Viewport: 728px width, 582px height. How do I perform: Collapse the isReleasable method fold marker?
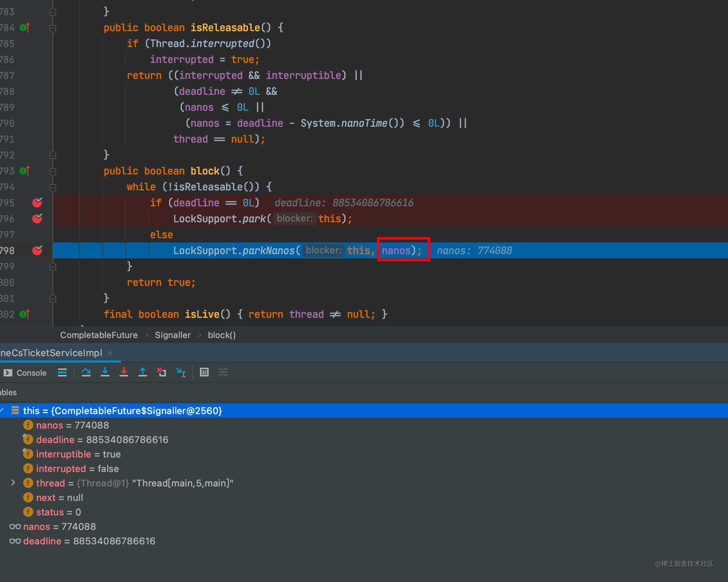tap(53, 28)
